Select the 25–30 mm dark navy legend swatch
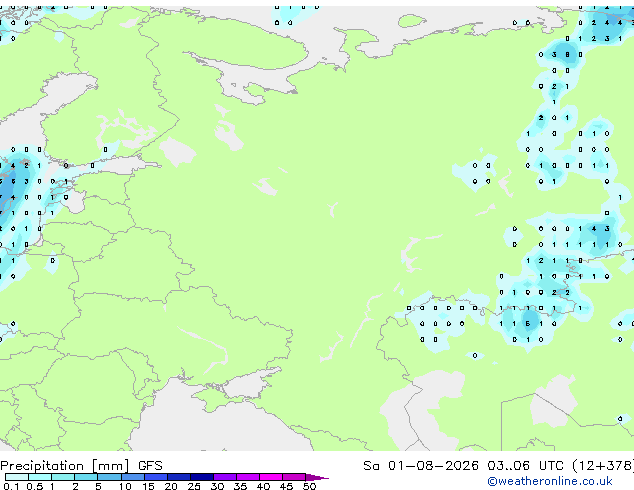634x490 pixels. pos(202,477)
